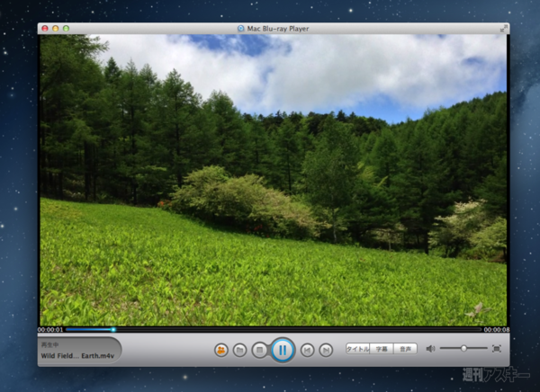This screenshot has height=392, width=540.
Task: Open the タイトル (title) menu button
Action: (357, 349)
